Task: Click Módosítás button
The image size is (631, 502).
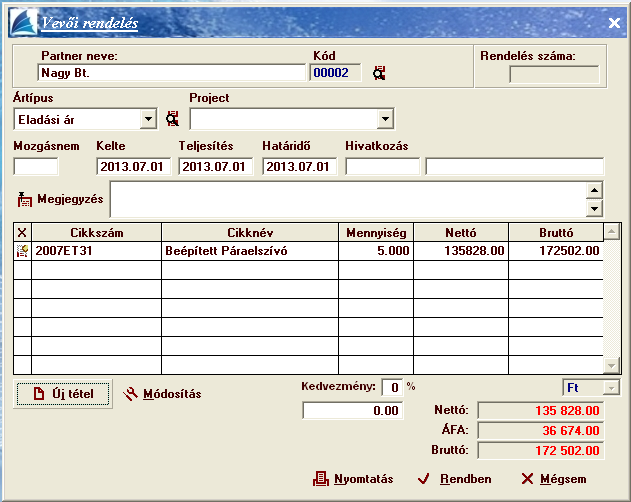Action: point(162,394)
